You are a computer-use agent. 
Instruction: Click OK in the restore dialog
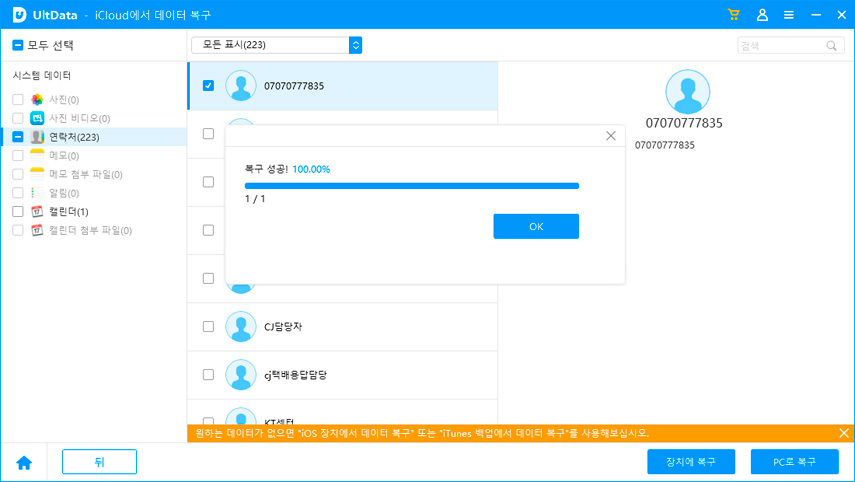tap(535, 227)
